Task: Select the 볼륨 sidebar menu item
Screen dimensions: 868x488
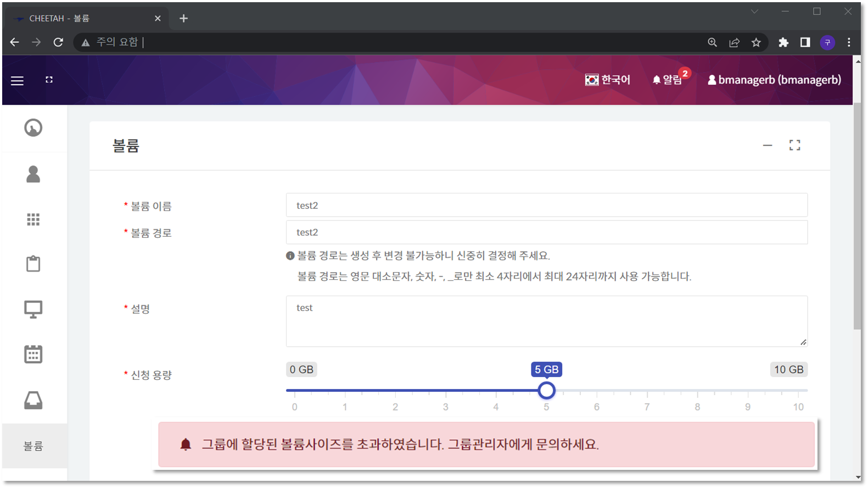Action: (x=34, y=446)
